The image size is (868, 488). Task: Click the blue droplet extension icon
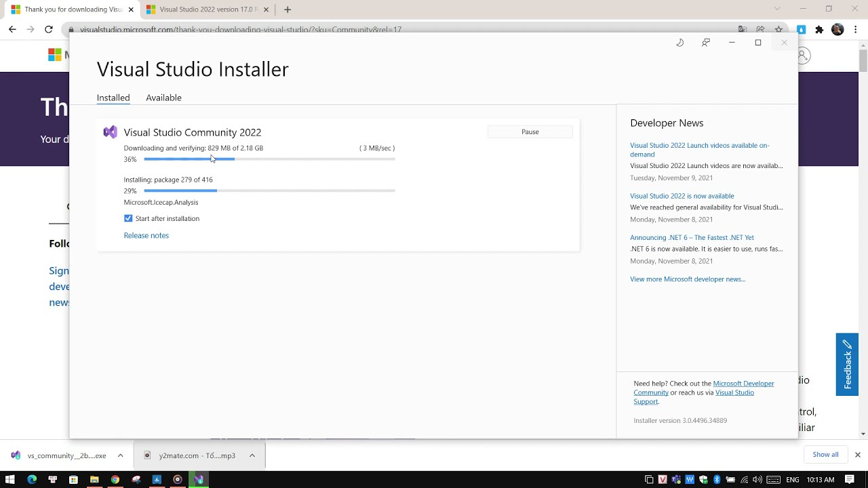pos(801,29)
